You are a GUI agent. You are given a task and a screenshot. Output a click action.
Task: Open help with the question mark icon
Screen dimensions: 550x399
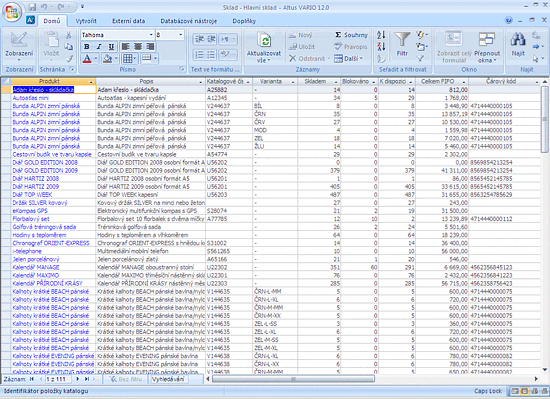[x=509, y=20]
